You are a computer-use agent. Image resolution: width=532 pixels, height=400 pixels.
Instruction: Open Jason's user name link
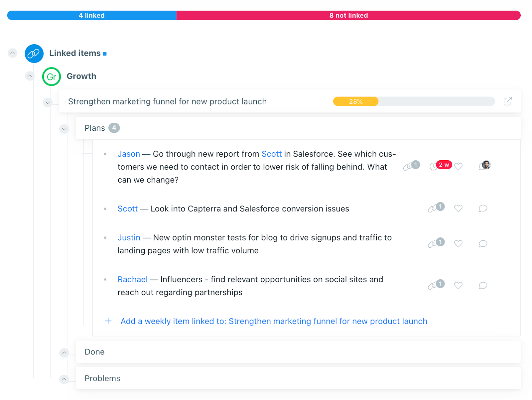(129, 154)
